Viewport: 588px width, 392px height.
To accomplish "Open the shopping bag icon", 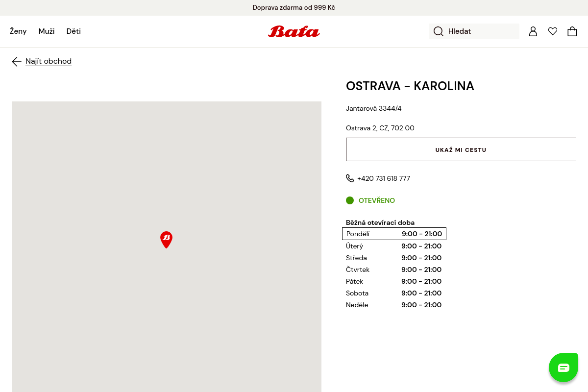I will click(572, 31).
